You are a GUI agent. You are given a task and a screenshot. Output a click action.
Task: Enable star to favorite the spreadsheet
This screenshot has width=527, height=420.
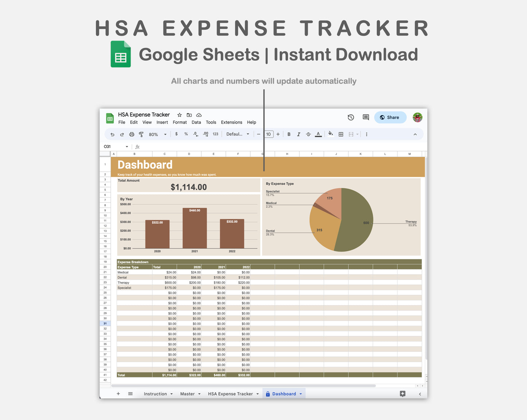[x=179, y=114]
